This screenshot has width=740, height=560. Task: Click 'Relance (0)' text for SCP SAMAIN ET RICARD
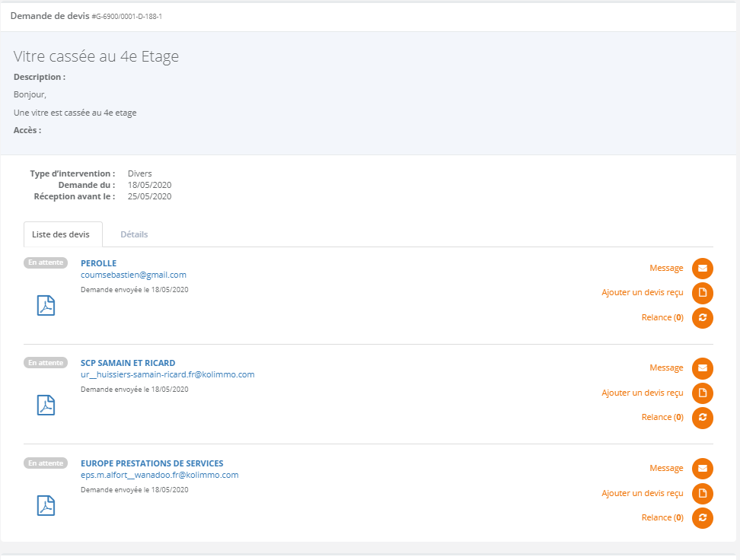[x=662, y=417]
